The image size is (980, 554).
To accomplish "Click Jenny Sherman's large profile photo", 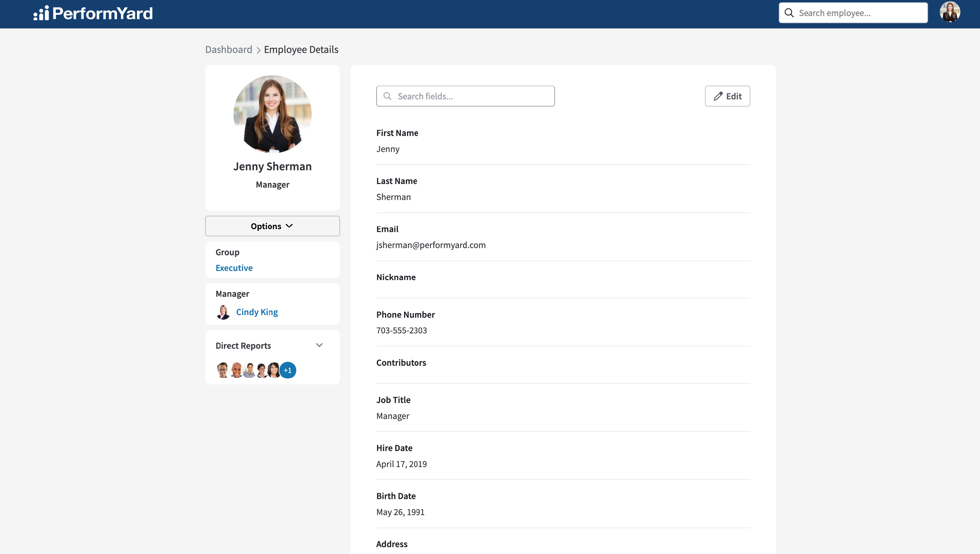I will pos(272,114).
